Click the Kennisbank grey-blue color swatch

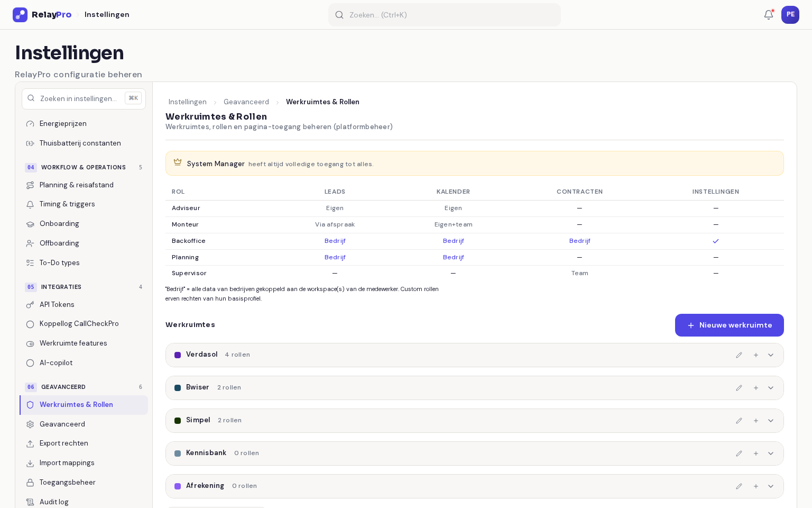coord(178,453)
